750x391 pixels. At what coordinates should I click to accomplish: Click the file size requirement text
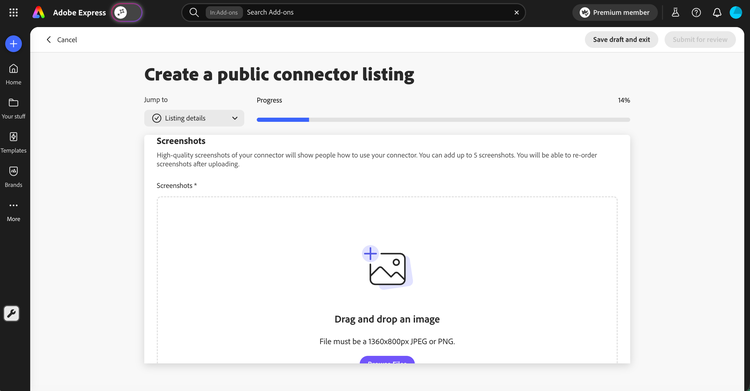(x=387, y=342)
